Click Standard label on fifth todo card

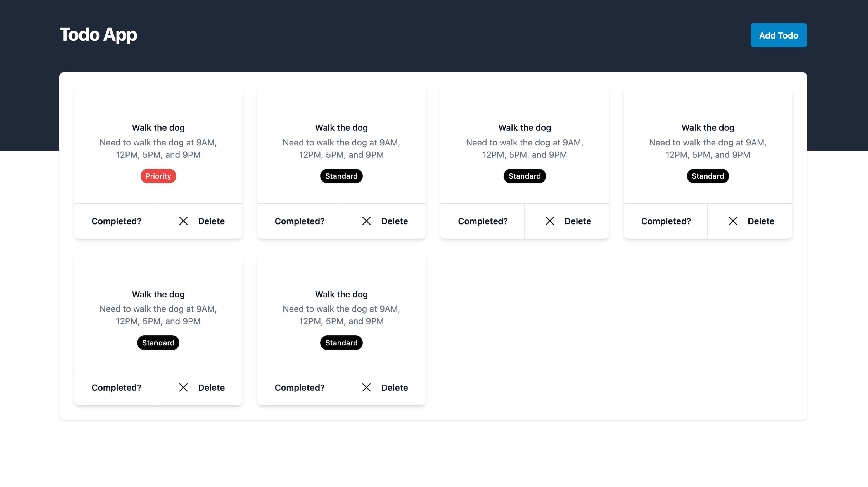pos(158,342)
